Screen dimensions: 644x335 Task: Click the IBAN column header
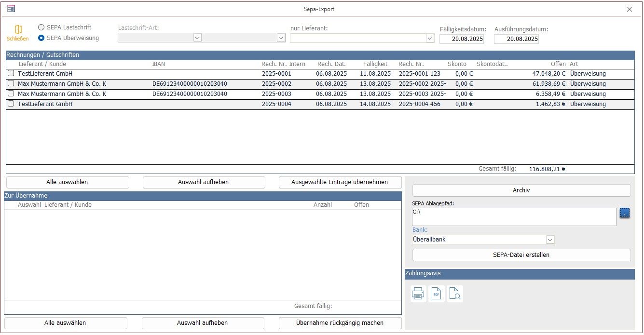(x=159, y=64)
